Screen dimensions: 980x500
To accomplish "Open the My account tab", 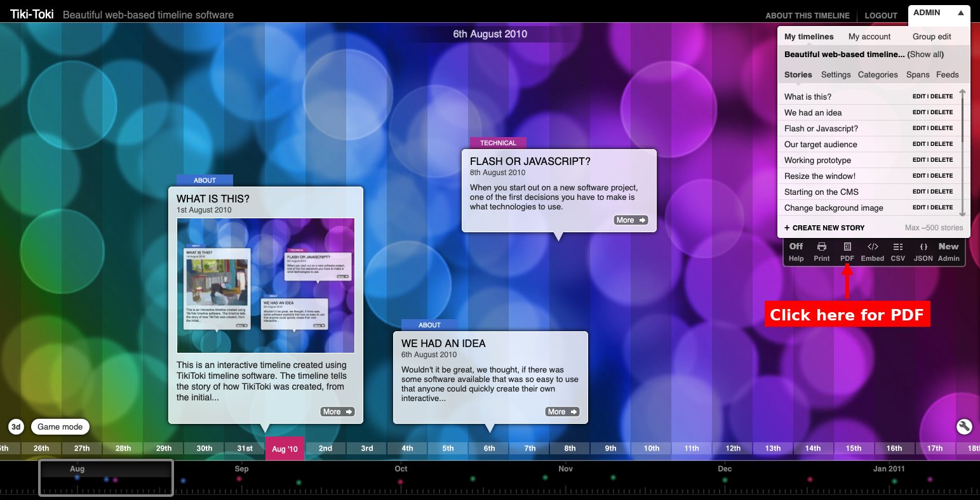I will pos(869,37).
